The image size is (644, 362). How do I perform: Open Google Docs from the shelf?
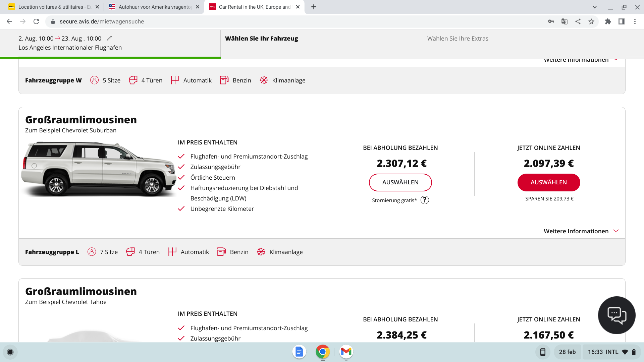coord(299,352)
